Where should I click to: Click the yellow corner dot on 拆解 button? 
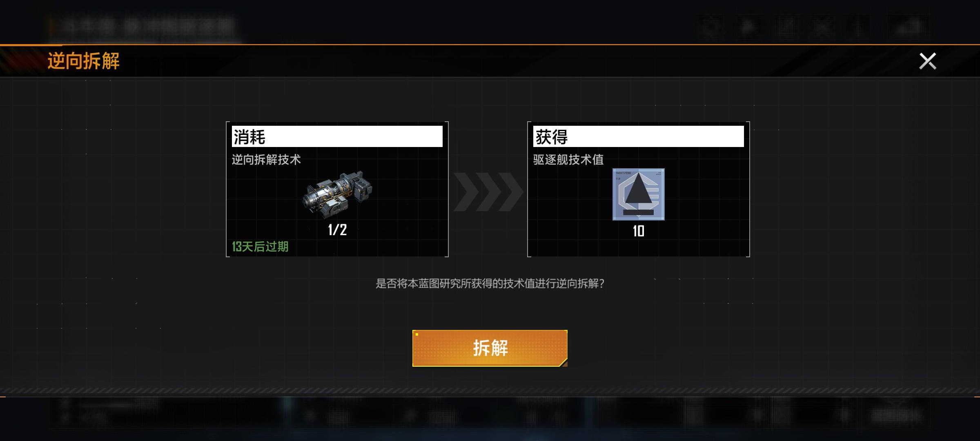click(x=417, y=334)
